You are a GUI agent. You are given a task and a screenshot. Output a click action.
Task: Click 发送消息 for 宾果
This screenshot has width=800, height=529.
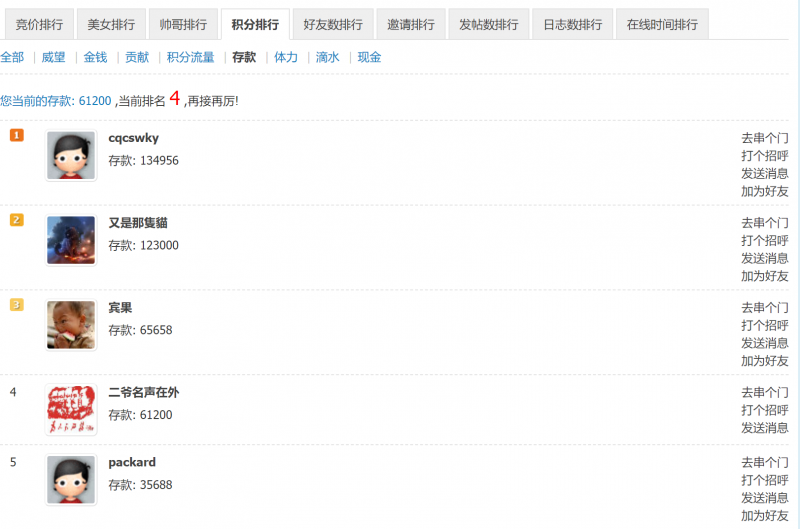[764, 343]
